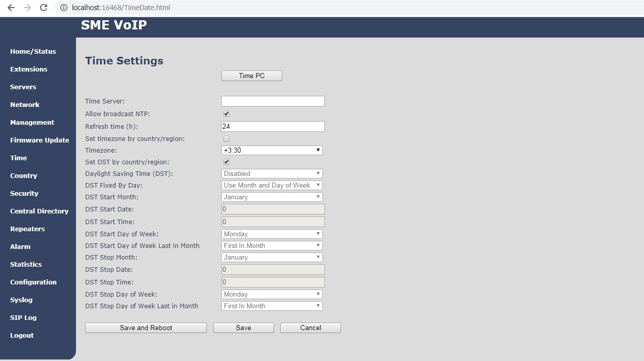
Task: Click the Cancel button
Action: coord(311,328)
